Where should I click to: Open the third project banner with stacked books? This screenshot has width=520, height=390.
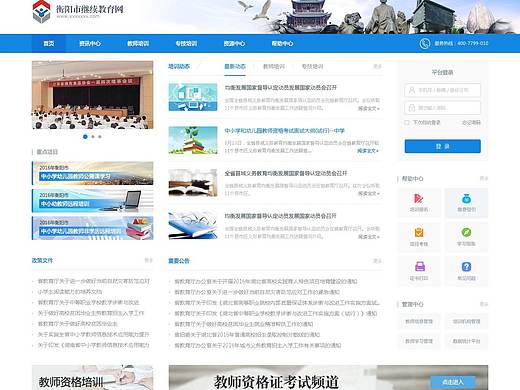(93, 228)
